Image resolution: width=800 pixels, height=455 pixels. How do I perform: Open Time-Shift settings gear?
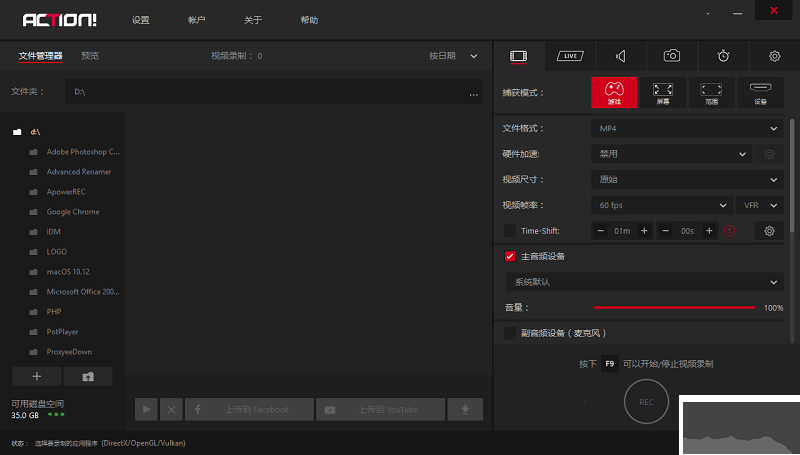(x=769, y=231)
